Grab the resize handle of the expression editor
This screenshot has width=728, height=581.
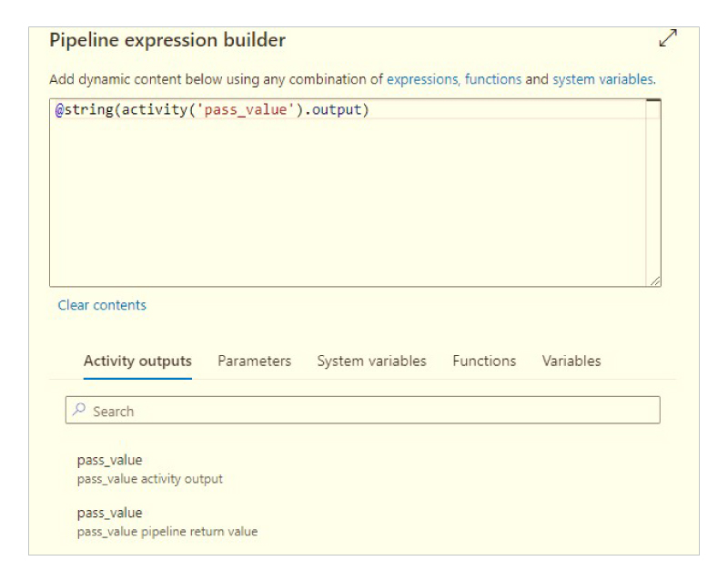(x=655, y=280)
